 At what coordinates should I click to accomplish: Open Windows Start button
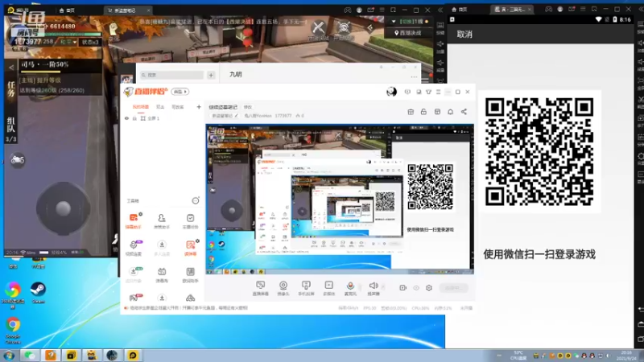coord(9,356)
